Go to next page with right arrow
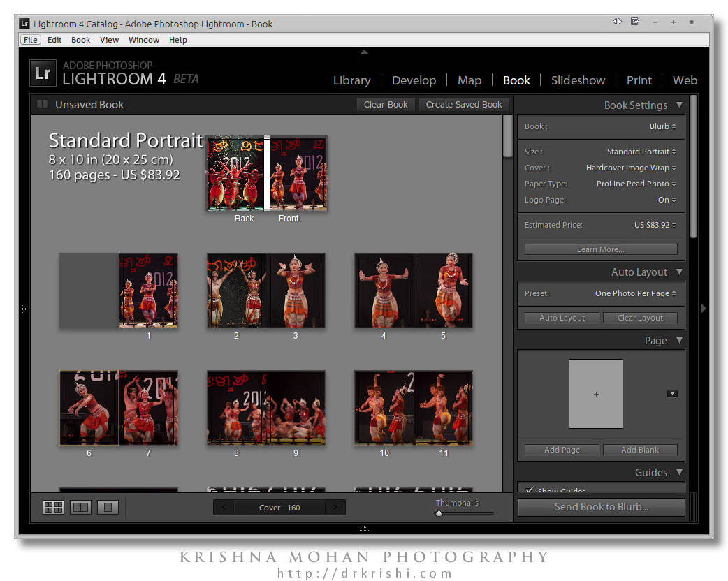The image size is (728, 581). click(335, 508)
